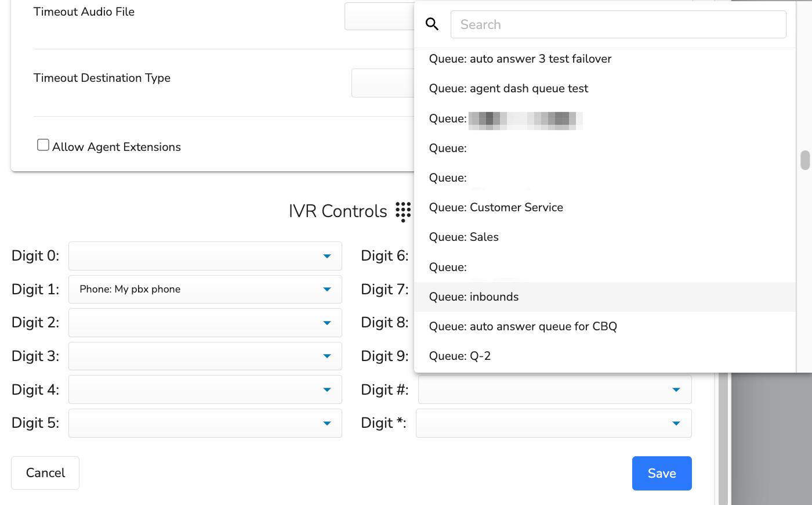Pick Queue: auto answer queue for CBQ
The height and width of the screenshot is (505, 812).
click(605, 326)
